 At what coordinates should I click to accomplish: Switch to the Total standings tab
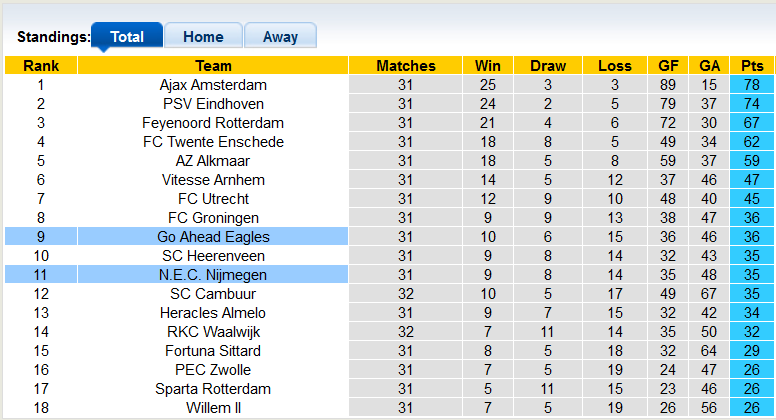(127, 37)
